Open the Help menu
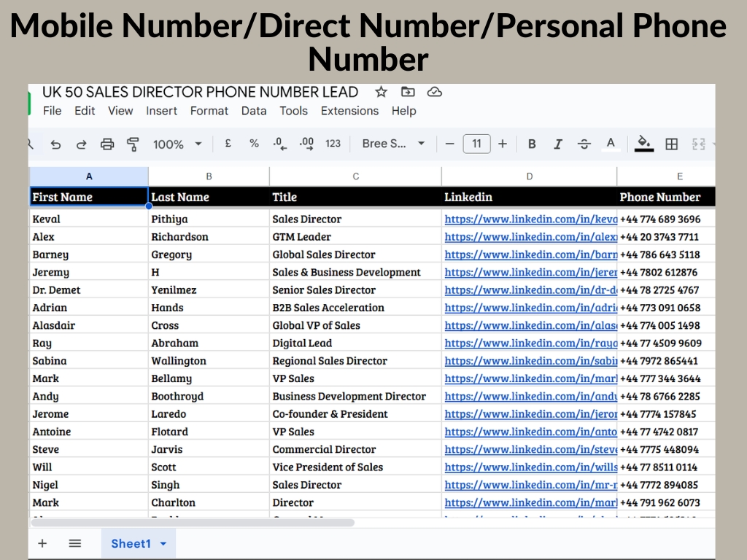Image resolution: width=747 pixels, height=560 pixels. (404, 111)
